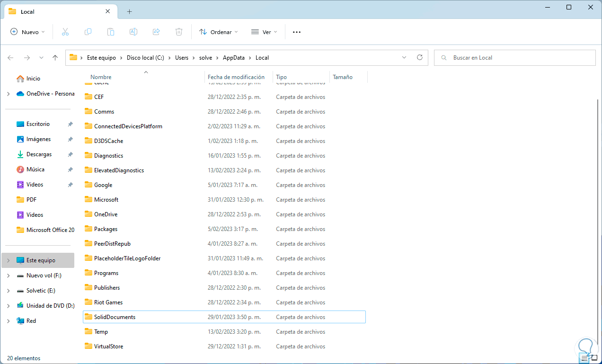This screenshot has height=364, width=602.
Task: Click the Google folder icon
Action: 88,185
